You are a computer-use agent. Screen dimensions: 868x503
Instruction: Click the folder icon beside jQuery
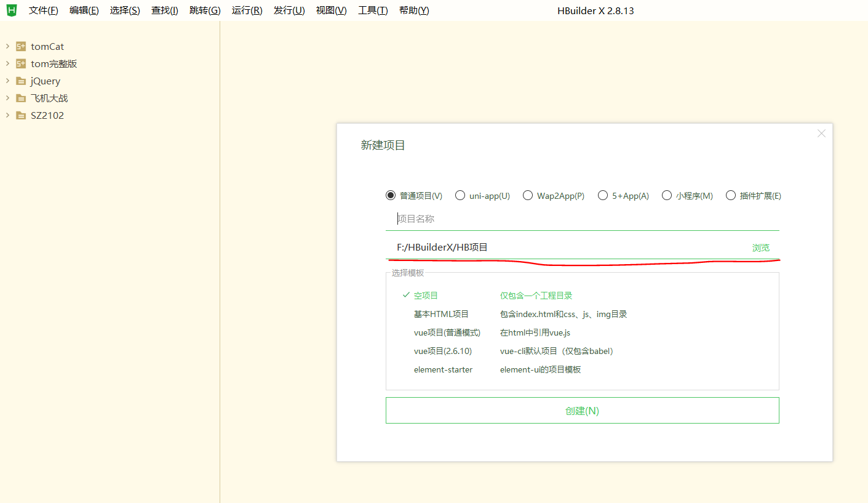click(20, 81)
